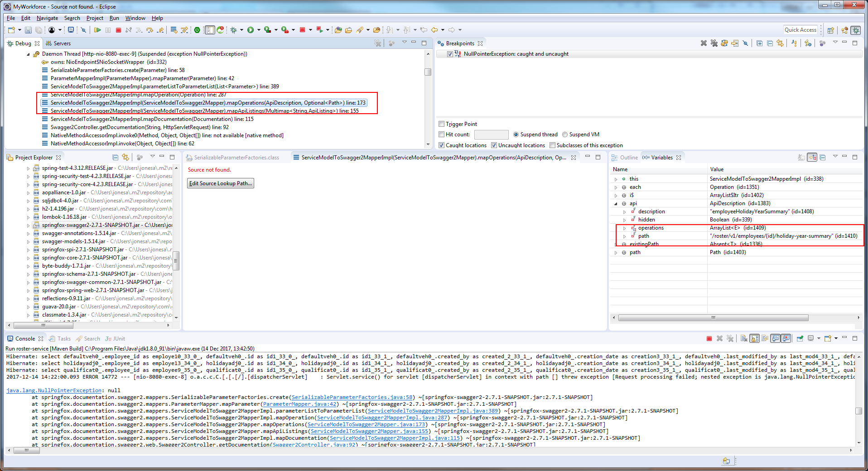Collapse the api variable tree
868x471 pixels.
pyautogui.click(x=616, y=203)
